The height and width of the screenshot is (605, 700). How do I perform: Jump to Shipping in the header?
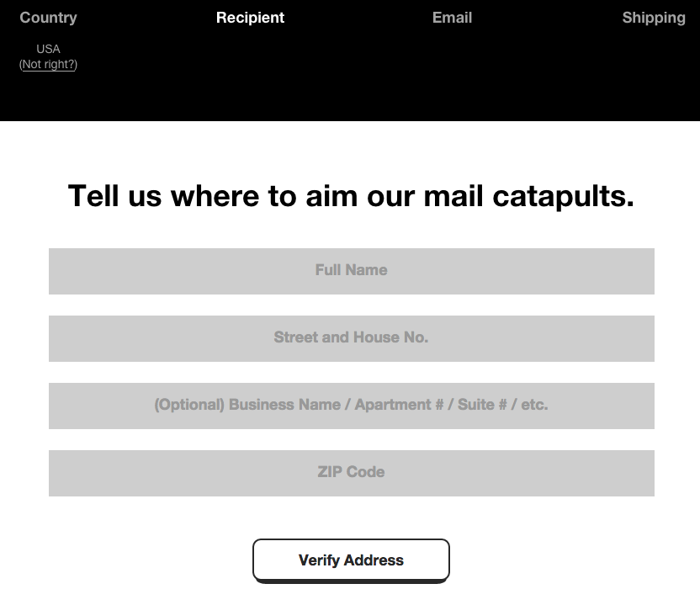click(x=653, y=18)
